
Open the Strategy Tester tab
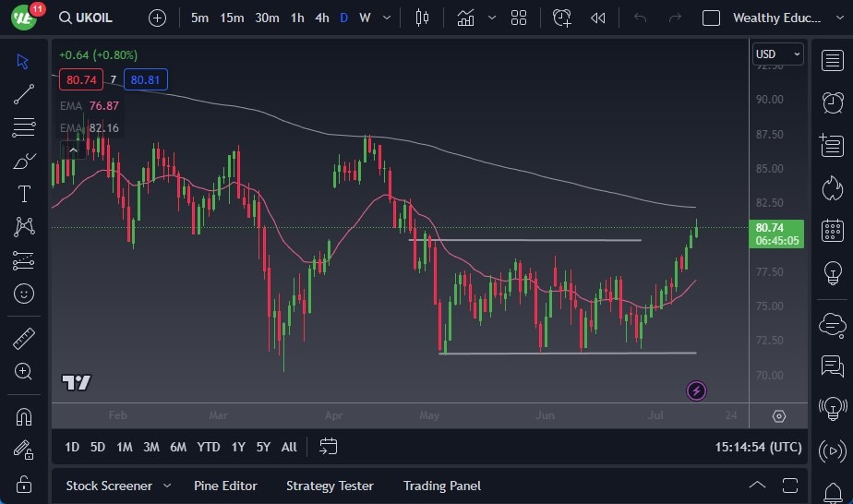330,486
